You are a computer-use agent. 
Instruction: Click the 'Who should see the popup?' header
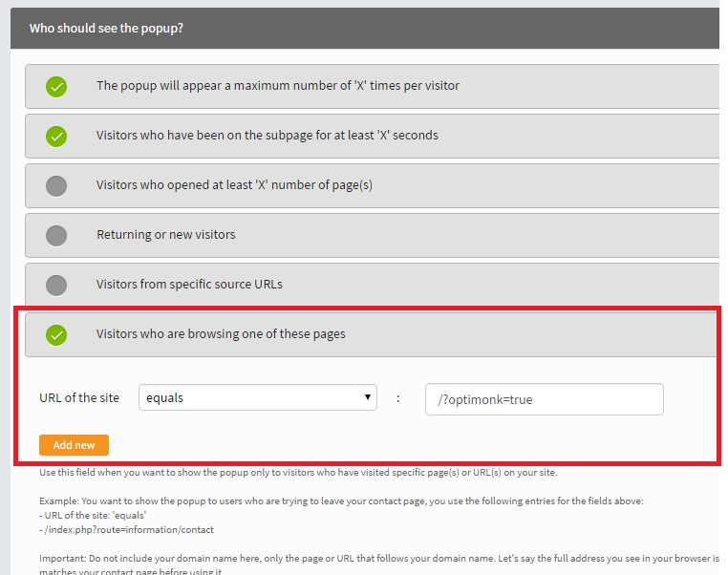[x=106, y=29]
